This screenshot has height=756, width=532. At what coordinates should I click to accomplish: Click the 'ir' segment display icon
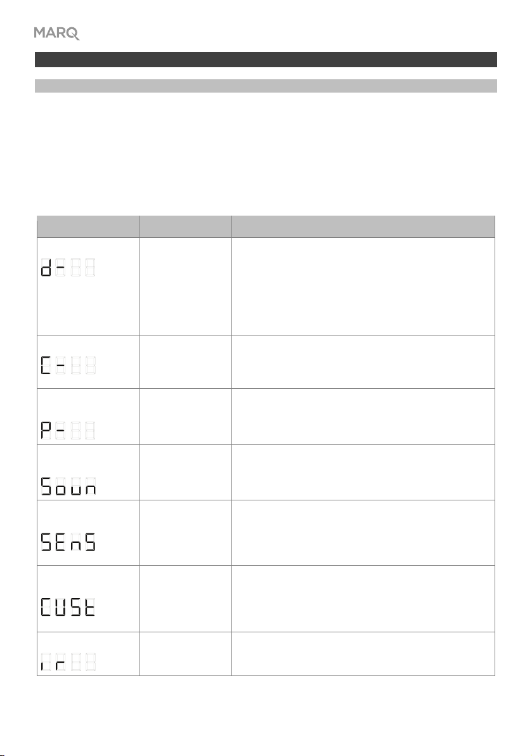pyautogui.click(x=68, y=662)
